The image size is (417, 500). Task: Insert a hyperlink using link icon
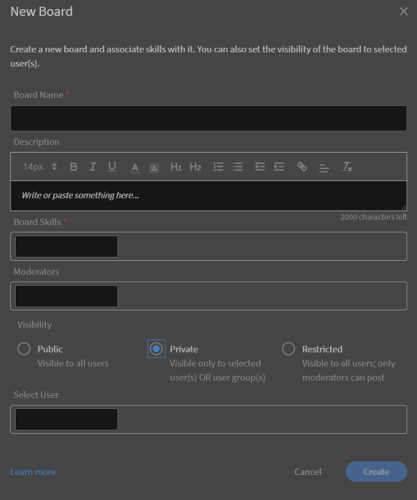click(x=302, y=167)
